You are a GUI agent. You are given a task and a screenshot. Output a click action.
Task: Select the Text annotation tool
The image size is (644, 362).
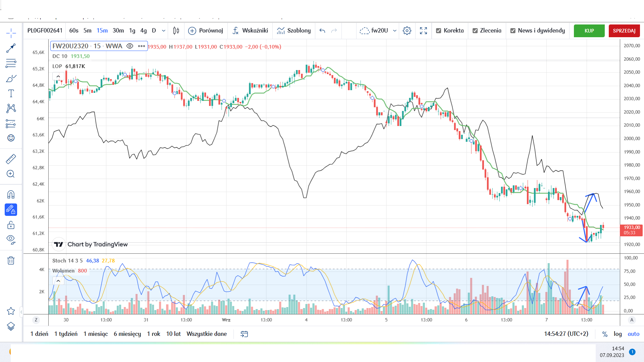point(11,94)
